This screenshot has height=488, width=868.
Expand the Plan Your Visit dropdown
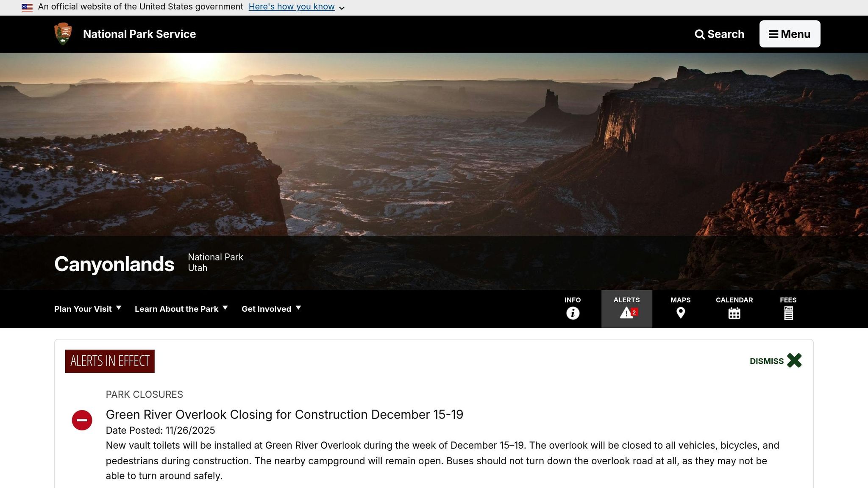tap(88, 309)
